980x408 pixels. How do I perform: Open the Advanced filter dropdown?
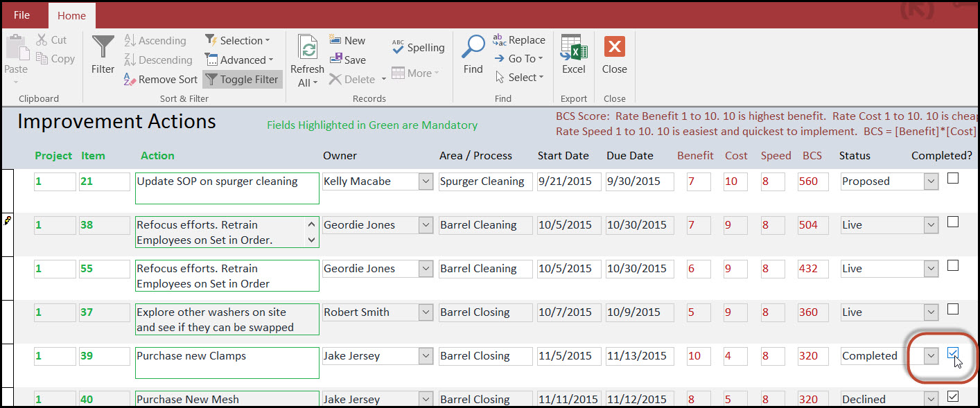click(238, 60)
